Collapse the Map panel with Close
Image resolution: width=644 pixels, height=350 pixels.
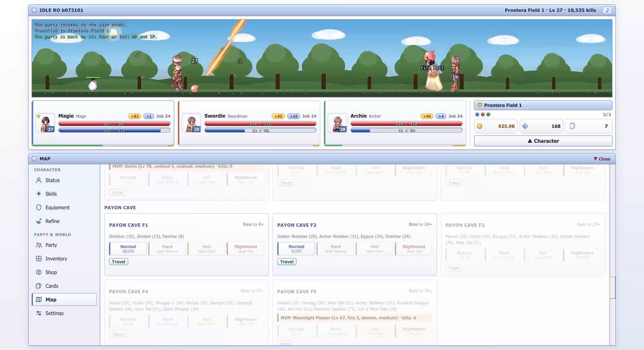point(602,159)
